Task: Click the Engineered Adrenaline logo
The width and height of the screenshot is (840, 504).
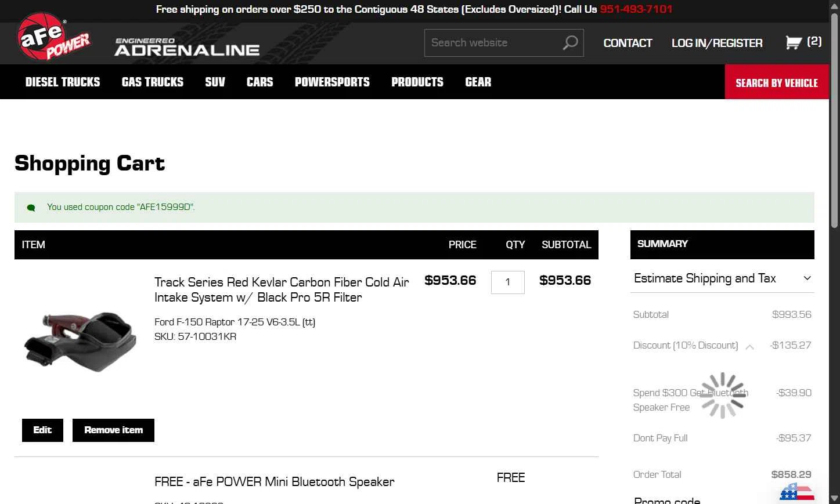Action: coord(187,47)
